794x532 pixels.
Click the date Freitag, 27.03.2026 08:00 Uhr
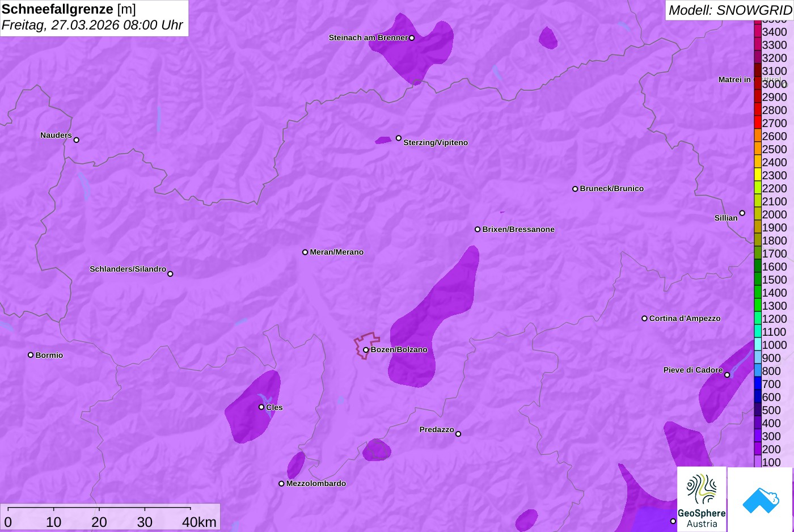tap(92, 25)
